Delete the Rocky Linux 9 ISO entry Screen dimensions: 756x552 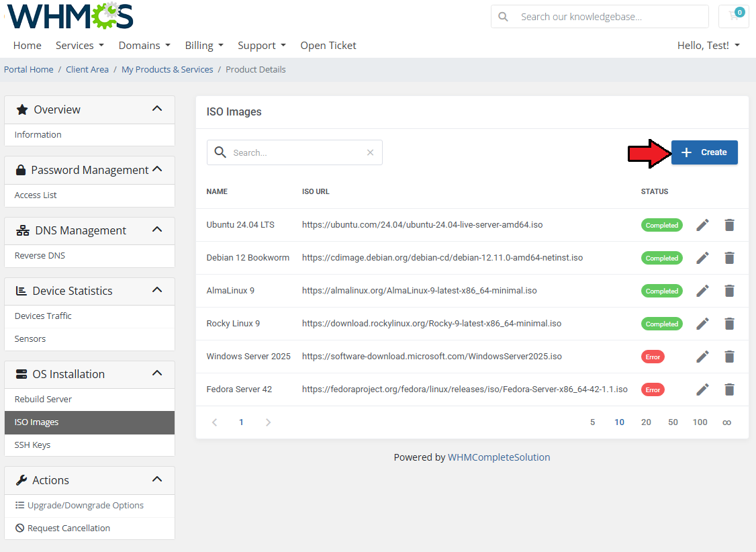click(730, 324)
